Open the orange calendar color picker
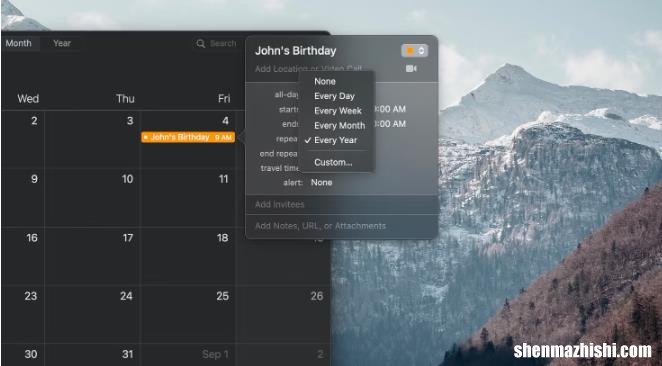The width and height of the screenshot is (662, 366). tap(415, 51)
